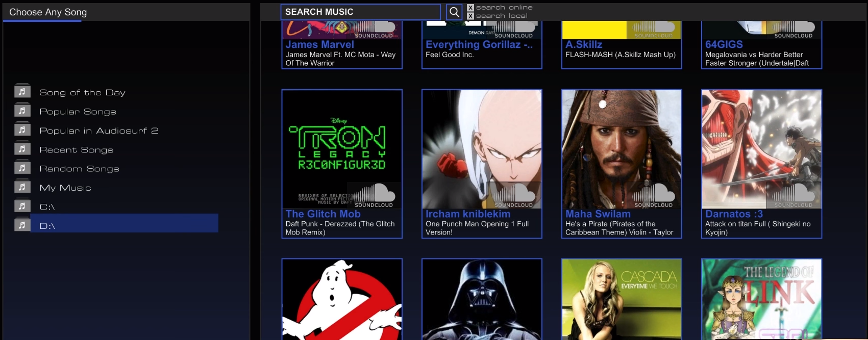Select 'Feel Good Inc.' track title
This screenshot has height=340, width=868.
click(450, 55)
